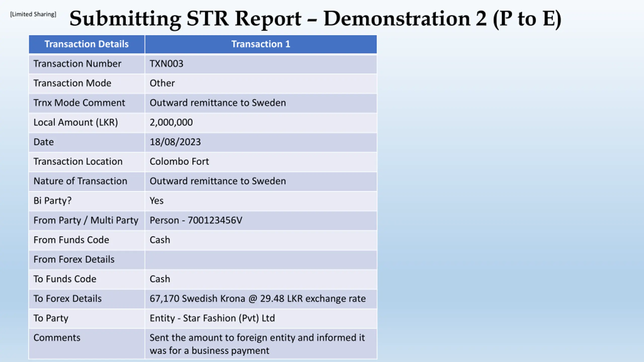Image resolution: width=644 pixels, height=362 pixels.
Task: Select the '18/08/2023' date value
Action: 175,142
